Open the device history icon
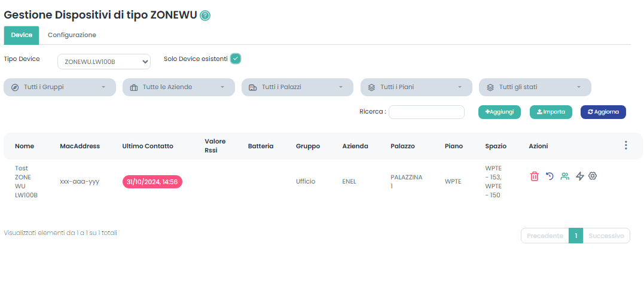Image resolution: width=644 pixels, height=284 pixels. point(550,176)
